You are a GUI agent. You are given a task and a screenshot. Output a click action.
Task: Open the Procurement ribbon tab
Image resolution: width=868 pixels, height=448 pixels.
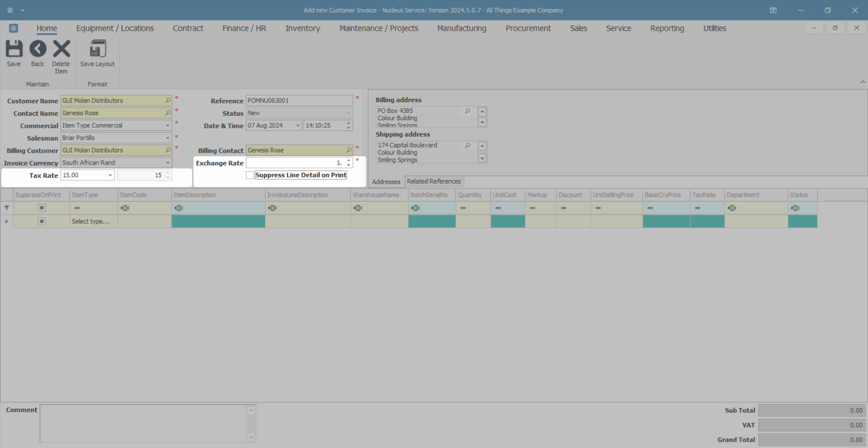coord(528,28)
